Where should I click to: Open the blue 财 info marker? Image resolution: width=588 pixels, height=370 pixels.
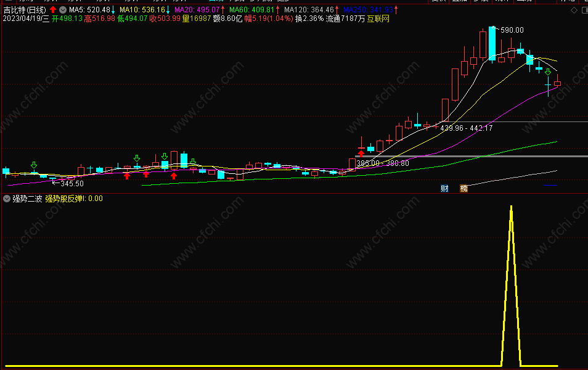pyautogui.click(x=444, y=188)
